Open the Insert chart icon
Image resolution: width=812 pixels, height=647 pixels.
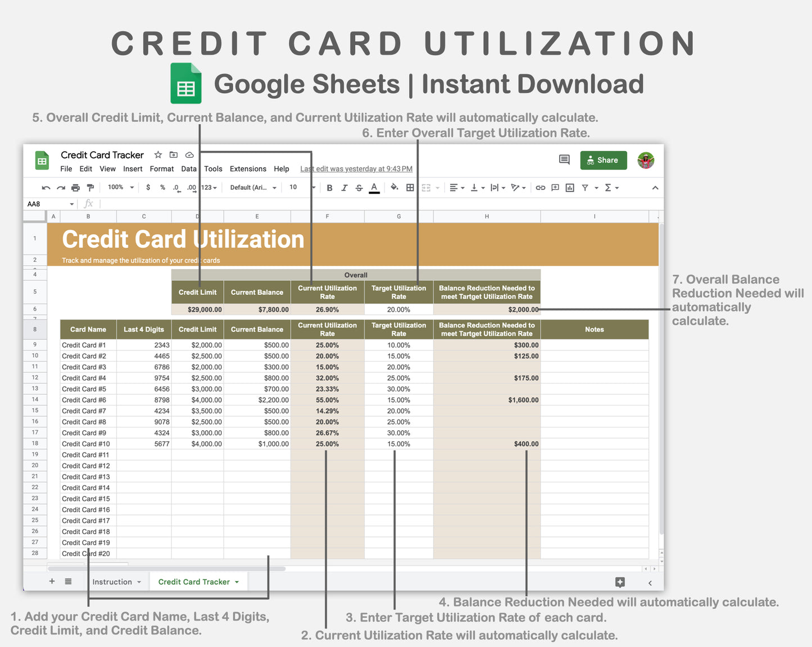[x=570, y=187]
